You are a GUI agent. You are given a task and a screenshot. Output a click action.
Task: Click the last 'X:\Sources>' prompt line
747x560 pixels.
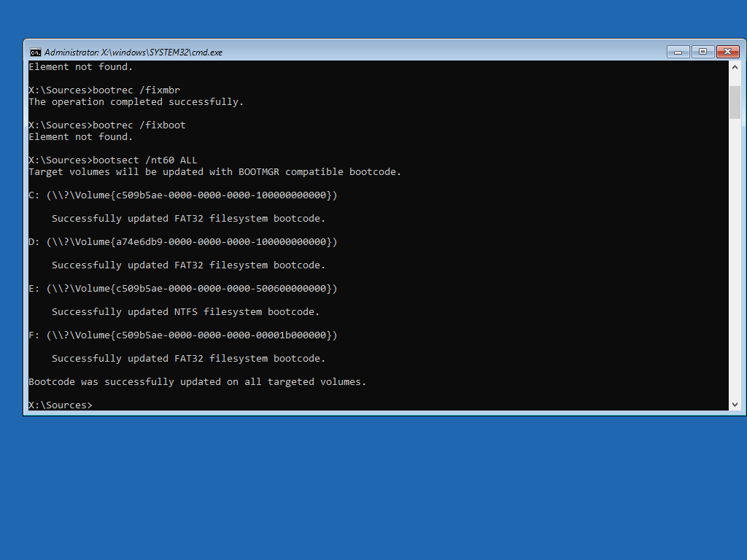61,405
